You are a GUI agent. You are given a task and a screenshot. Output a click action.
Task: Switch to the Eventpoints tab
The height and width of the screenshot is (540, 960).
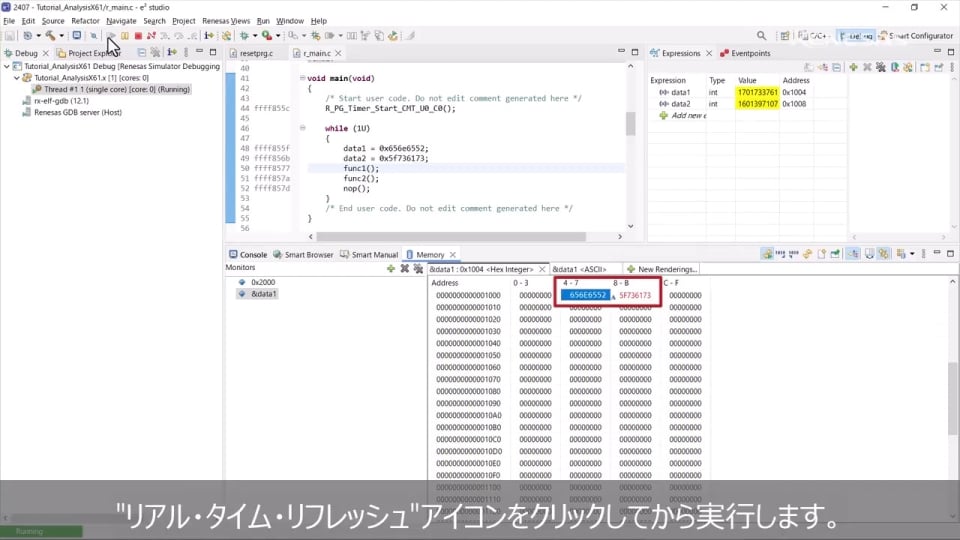pyautogui.click(x=750, y=53)
